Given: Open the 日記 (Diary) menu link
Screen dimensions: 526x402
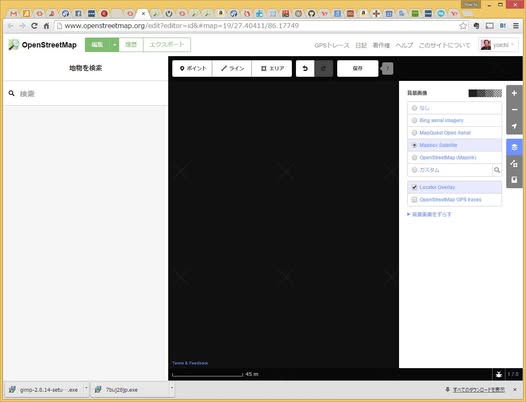Looking at the screenshot, I should [x=361, y=45].
